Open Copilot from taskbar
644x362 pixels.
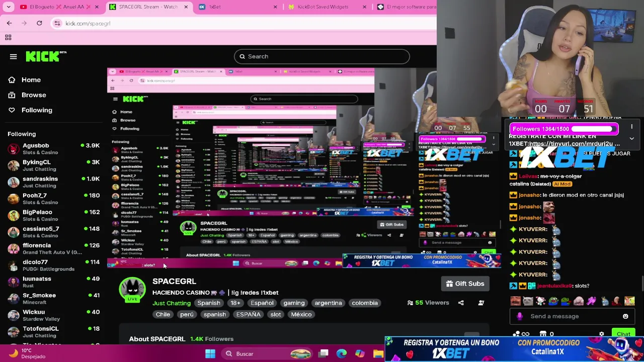pos(360,353)
